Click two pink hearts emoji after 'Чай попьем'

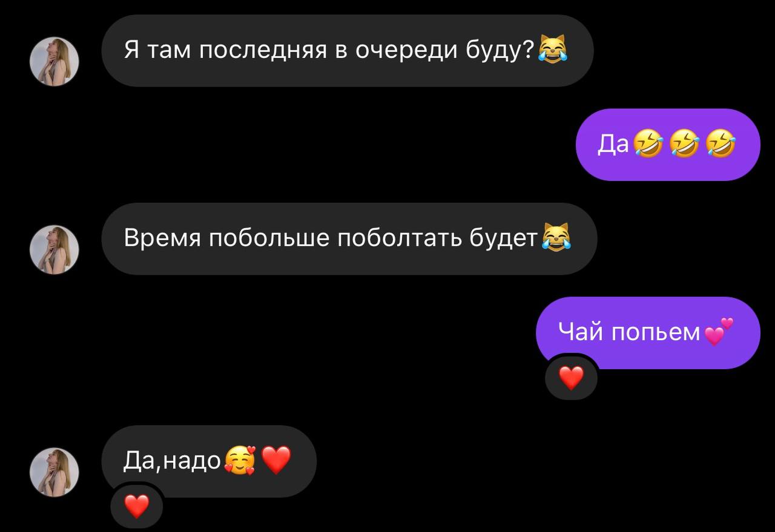point(719,332)
